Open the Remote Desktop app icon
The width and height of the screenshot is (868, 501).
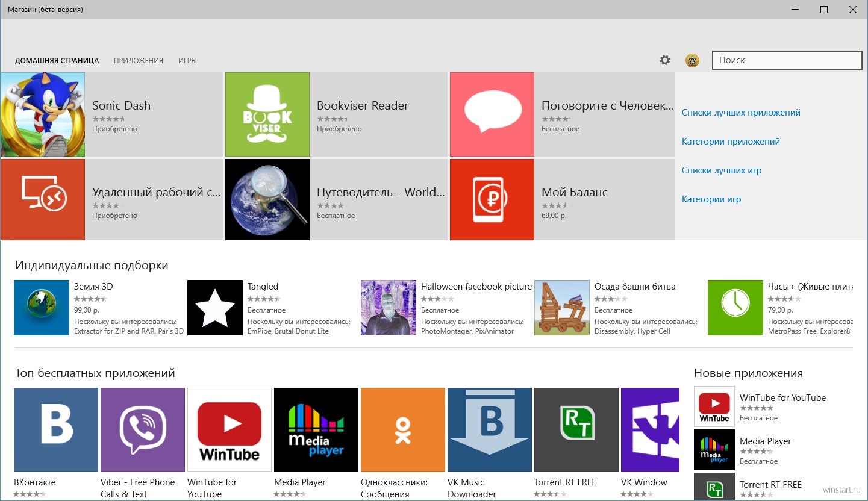43,199
